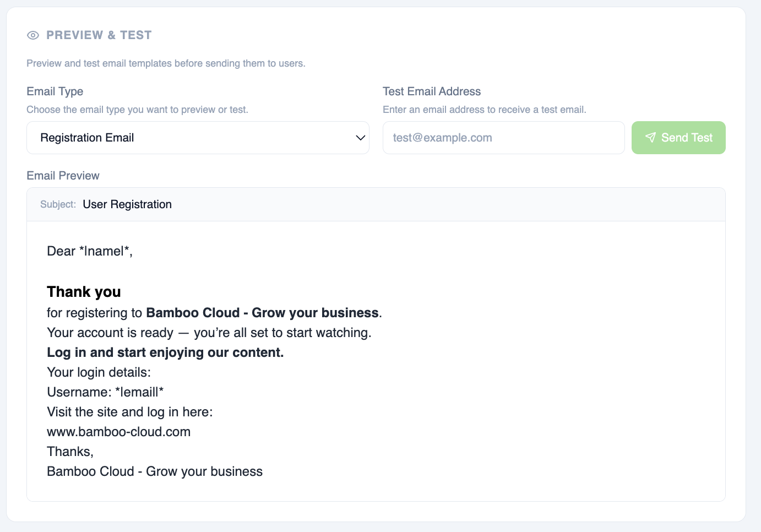Click the Email Preview section label
Viewport: 761px width, 532px height.
point(63,176)
